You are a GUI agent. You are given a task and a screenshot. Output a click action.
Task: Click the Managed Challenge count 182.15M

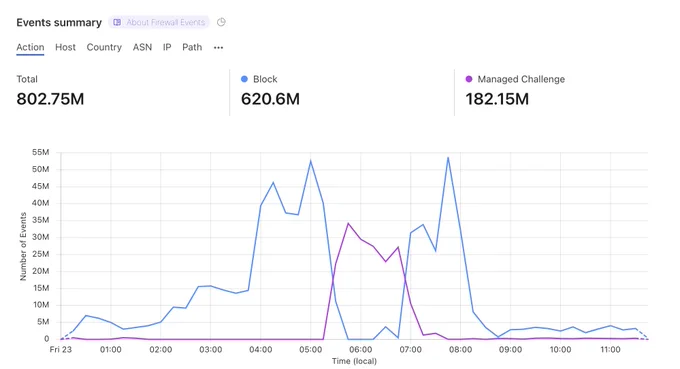coord(497,99)
